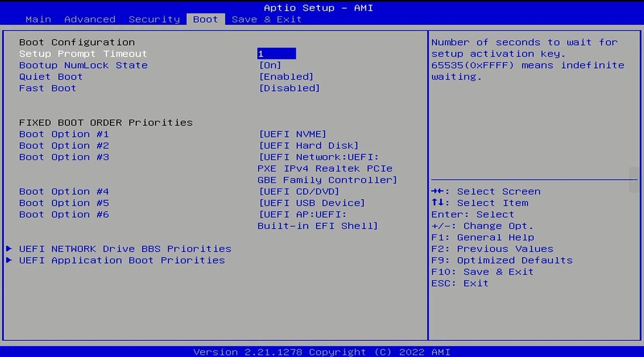Open Boot Option #1 UEFI NVME dropdown

tap(292, 134)
